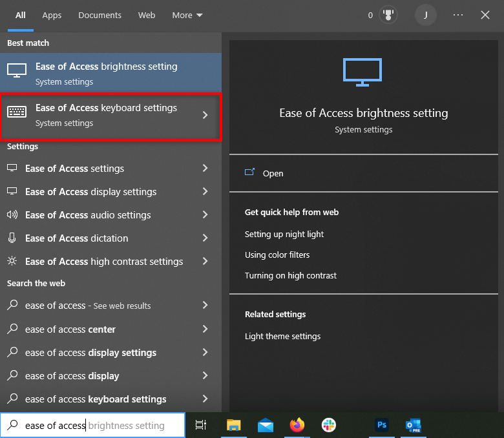The width and height of the screenshot is (504, 438).
Task: Open Outlook PRE taskbar icon
Action: click(x=413, y=424)
